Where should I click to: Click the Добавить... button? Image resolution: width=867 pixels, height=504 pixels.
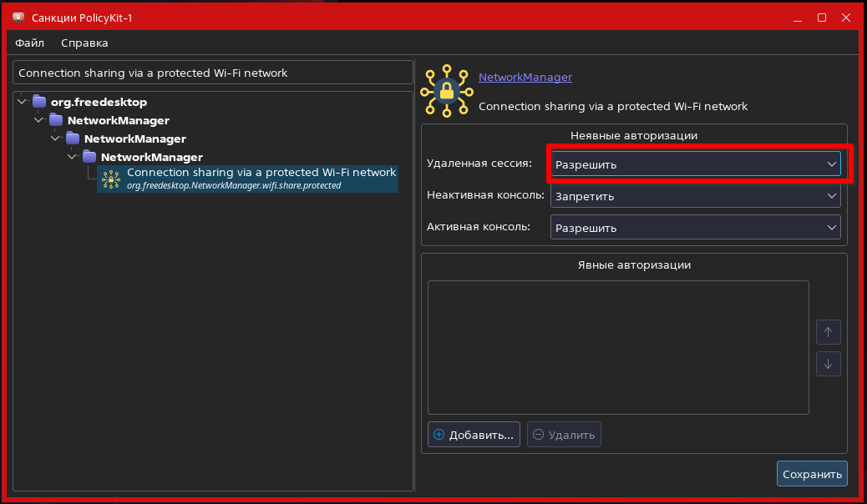(474, 435)
